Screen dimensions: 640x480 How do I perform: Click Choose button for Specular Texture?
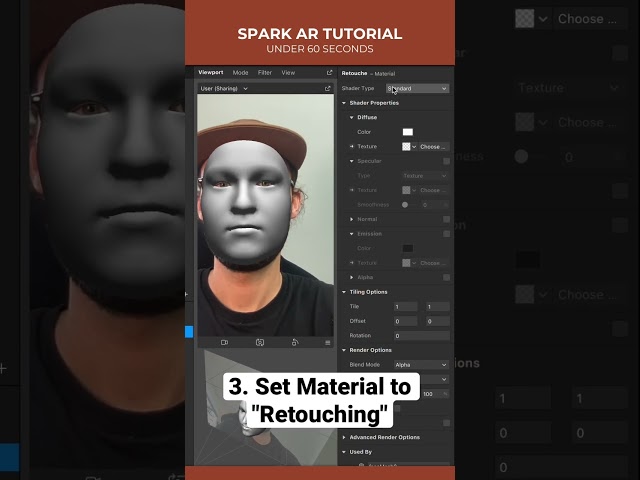[x=433, y=190]
